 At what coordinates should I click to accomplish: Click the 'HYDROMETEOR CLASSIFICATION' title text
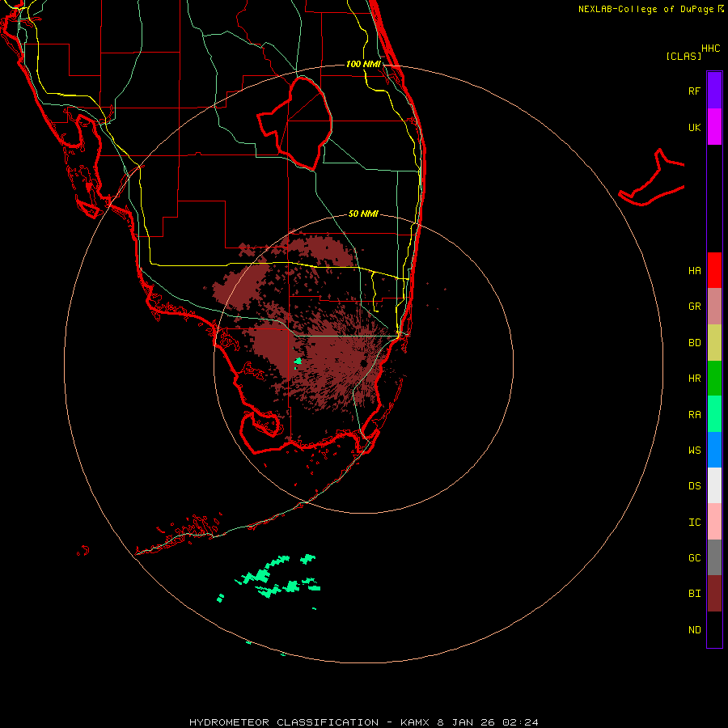click(284, 722)
